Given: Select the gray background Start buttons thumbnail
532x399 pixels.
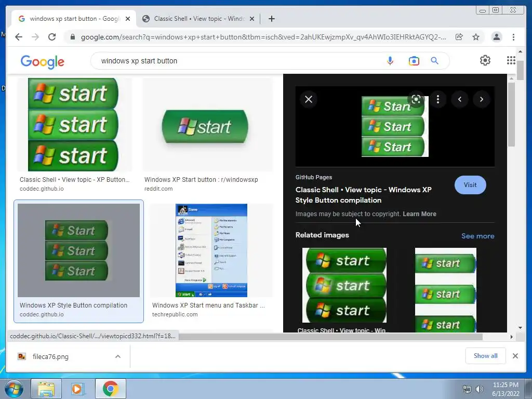Looking at the screenshot, I should [x=79, y=250].
